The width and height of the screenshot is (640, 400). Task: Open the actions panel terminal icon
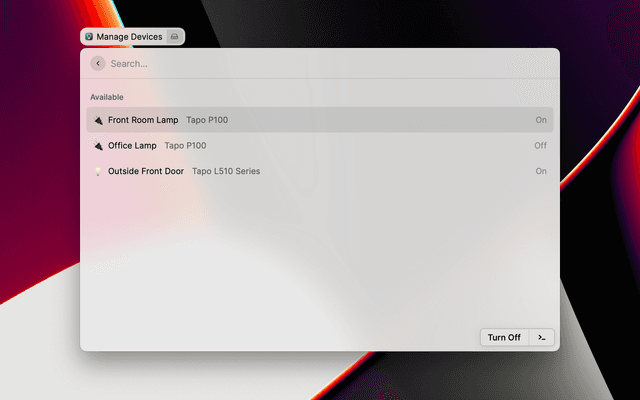tap(541, 337)
